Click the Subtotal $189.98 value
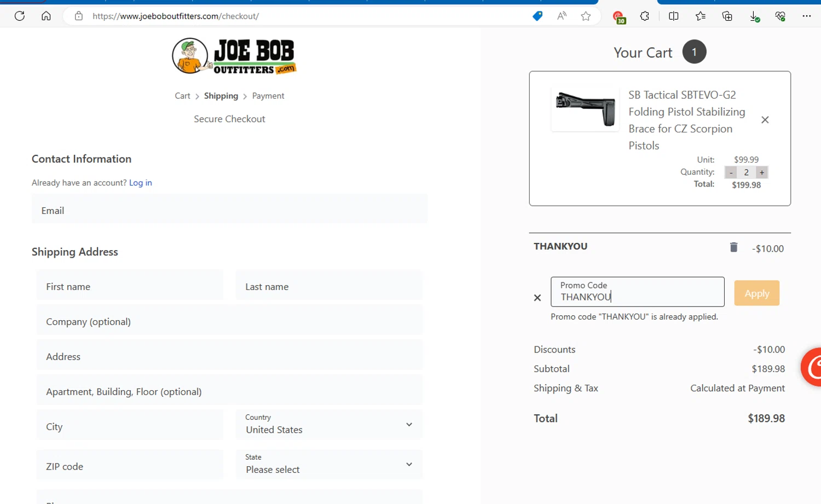The height and width of the screenshot is (504, 821). tap(768, 369)
